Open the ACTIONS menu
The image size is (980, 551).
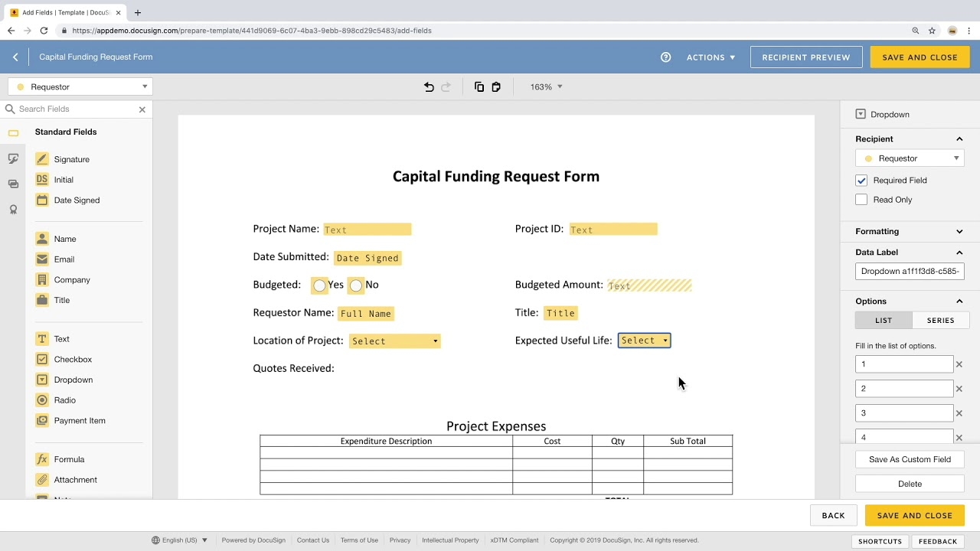click(710, 57)
